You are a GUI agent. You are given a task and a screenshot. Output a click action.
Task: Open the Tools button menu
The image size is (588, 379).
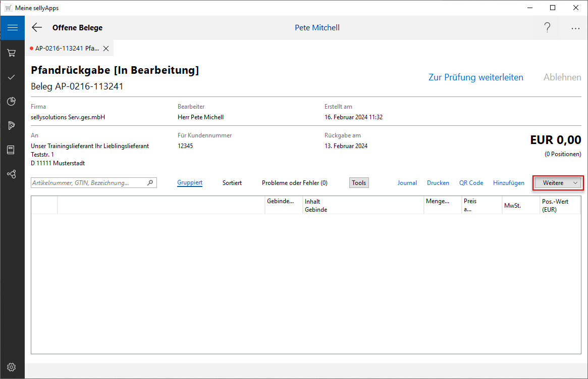pyautogui.click(x=359, y=183)
